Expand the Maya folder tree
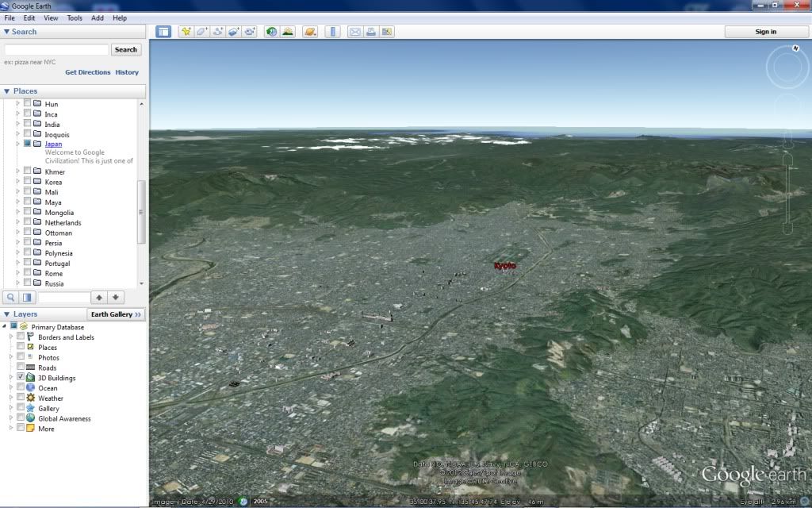812x508 pixels. [17, 202]
